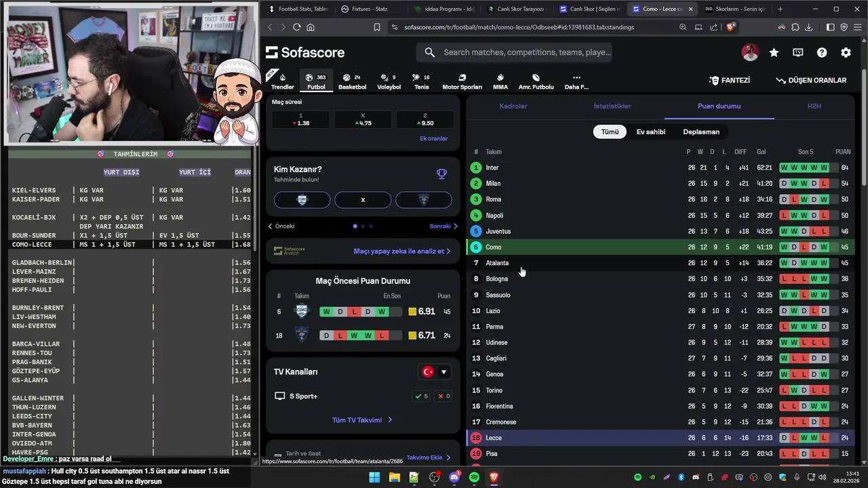Screen dimensions: 868x488
Task: Open DÜŞEN ORANLAR dropping odds
Action: [811, 80]
